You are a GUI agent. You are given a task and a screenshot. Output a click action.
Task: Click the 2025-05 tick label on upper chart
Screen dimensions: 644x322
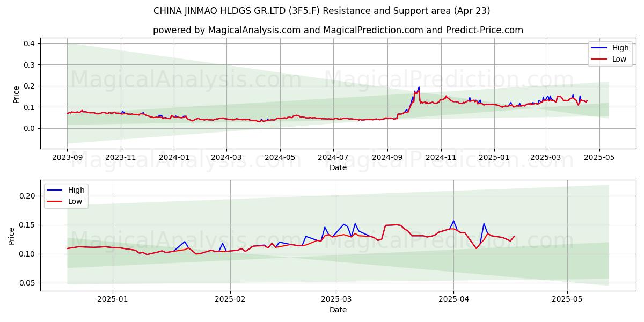(599, 157)
